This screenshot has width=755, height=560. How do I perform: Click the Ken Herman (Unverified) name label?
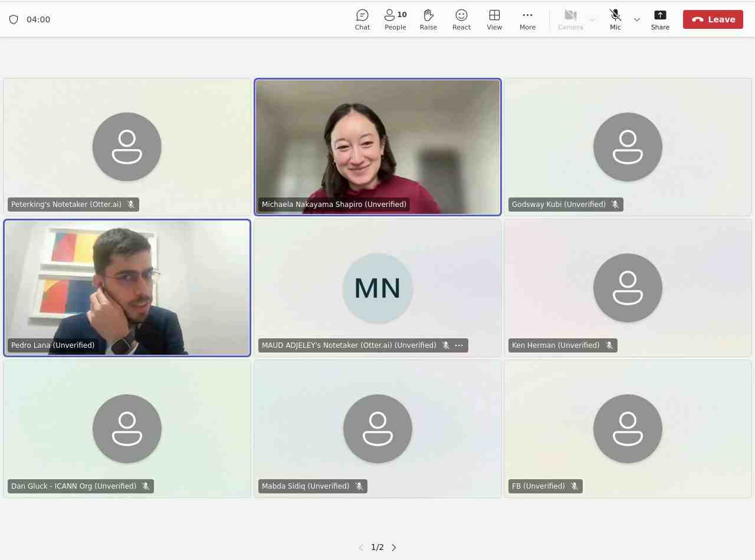point(556,345)
